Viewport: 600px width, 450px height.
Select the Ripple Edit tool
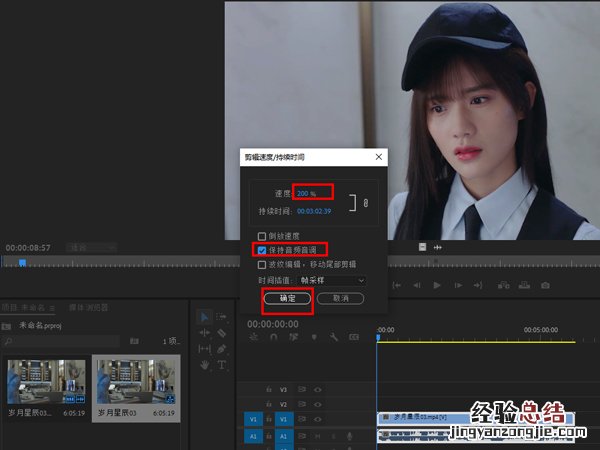pyautogui.click(x=205, y=332)
